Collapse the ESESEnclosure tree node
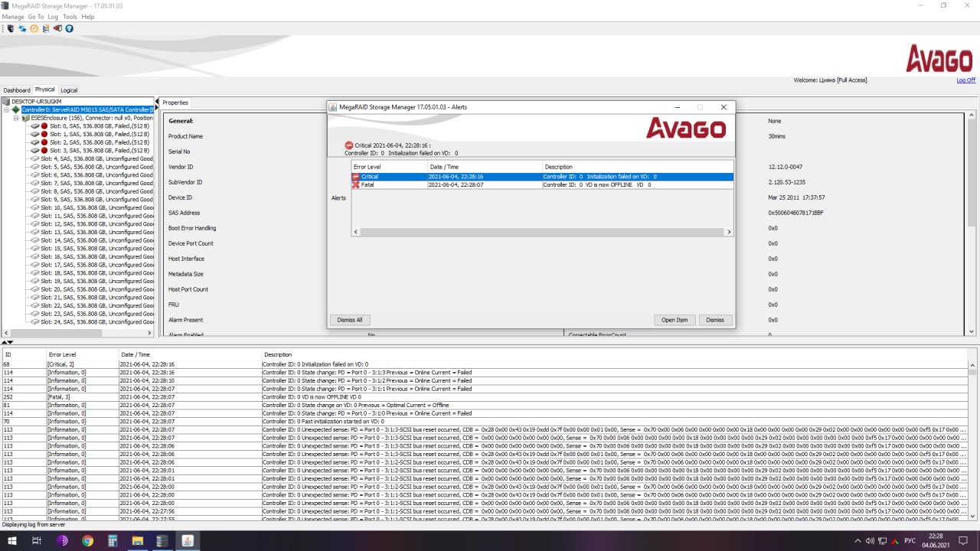 tap(17, 118)
